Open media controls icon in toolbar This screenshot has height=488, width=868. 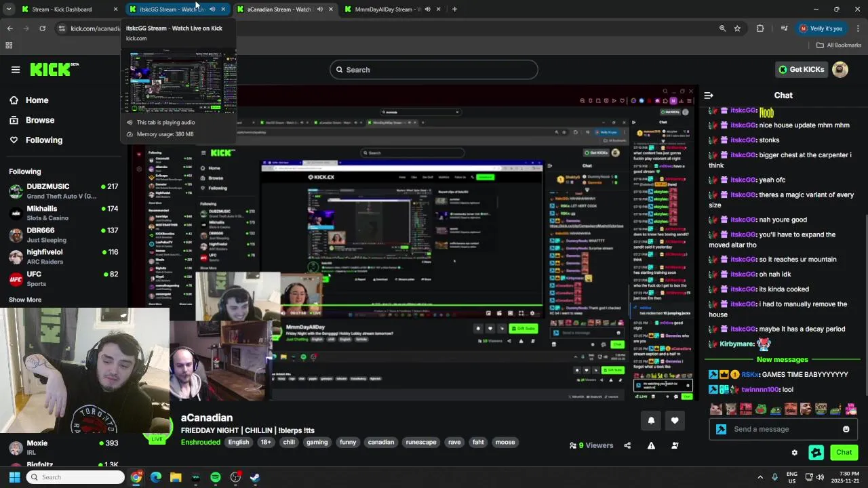(784, 28)
